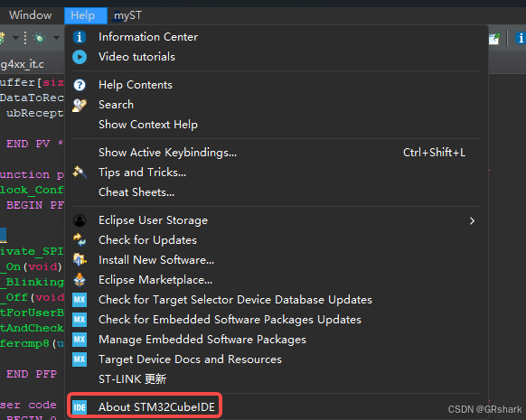The height and width of the screenshot is (420, 526).
Task: Open the Information Center icon entry
Action: coord(80,37)
